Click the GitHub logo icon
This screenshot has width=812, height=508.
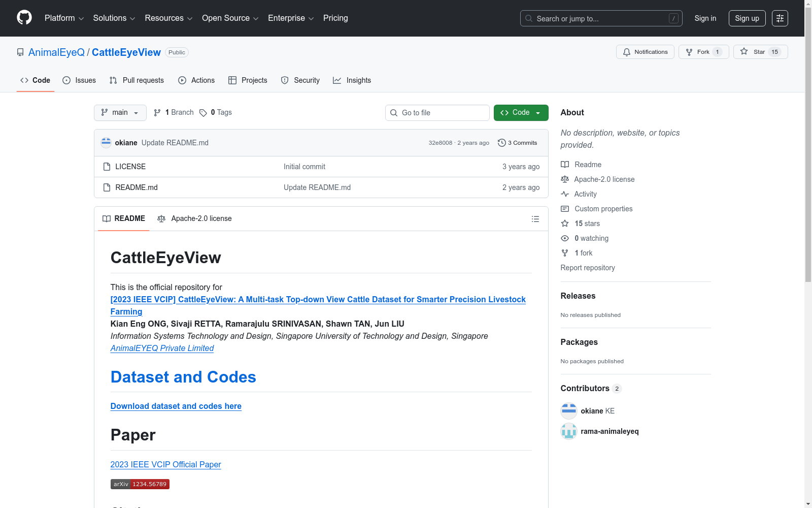(24, 18)
